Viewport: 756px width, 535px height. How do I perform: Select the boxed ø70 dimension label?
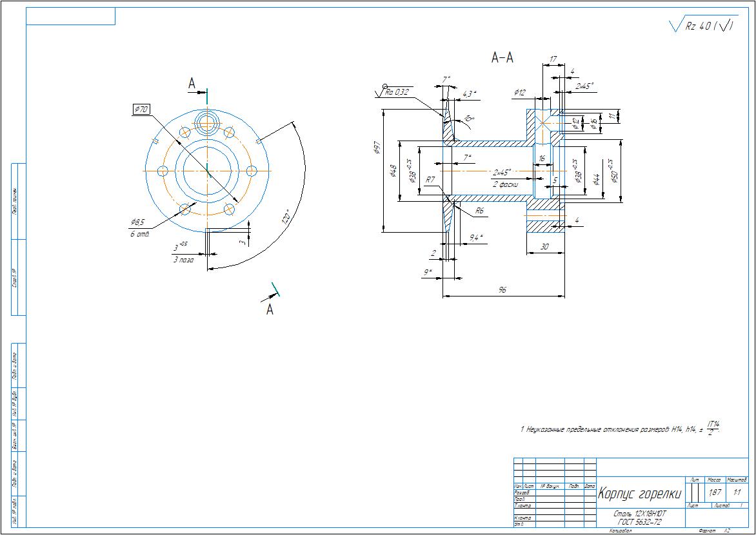pyautogui.click(x=141, y=110)
